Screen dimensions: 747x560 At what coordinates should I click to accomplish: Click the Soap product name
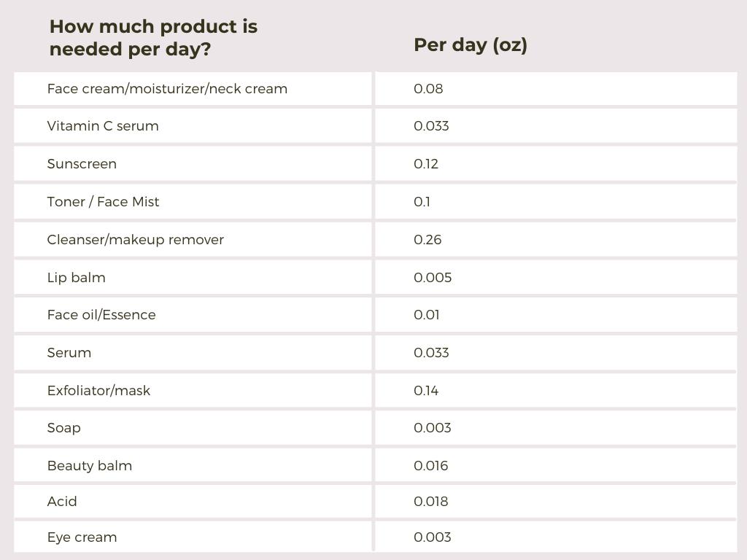click(64, 428)
